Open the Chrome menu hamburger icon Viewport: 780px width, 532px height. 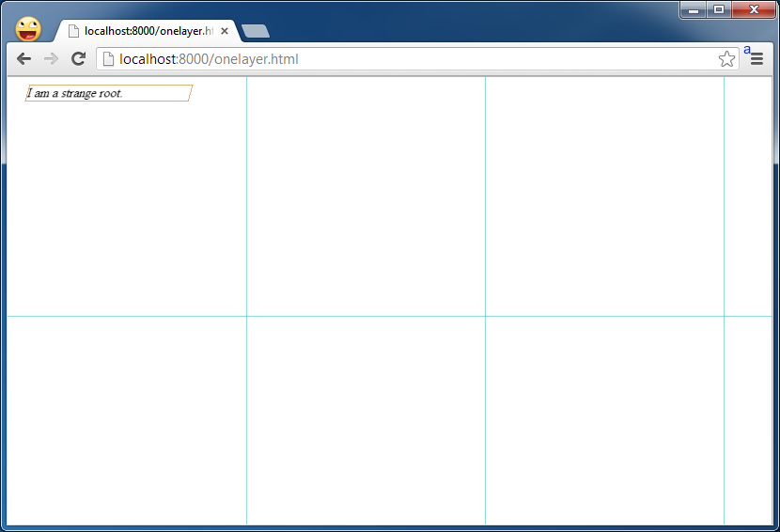point(757,59)
